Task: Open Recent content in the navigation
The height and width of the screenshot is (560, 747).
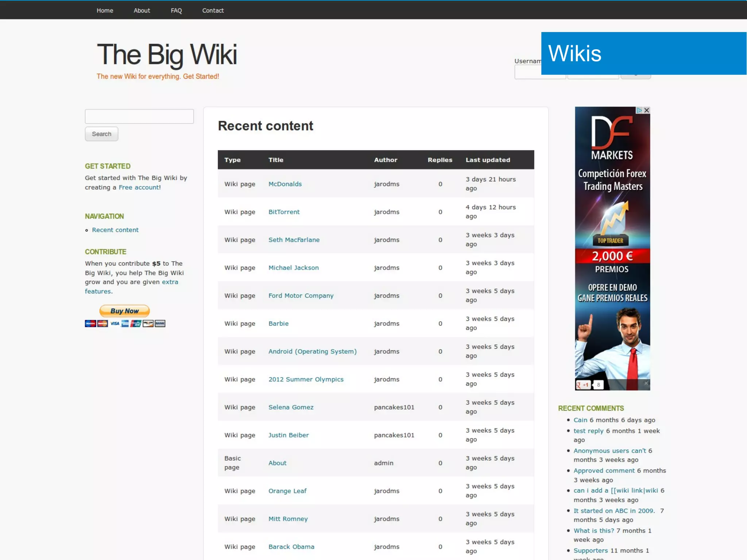Action: [x=115, y=230]
